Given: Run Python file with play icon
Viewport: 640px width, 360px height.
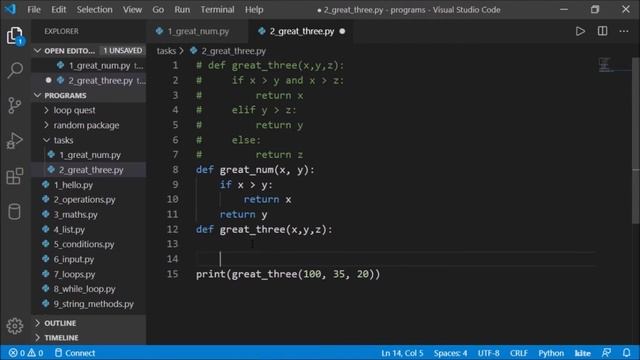Looking at the screenshot, I should pyautogui.click(x=580, y=31).
